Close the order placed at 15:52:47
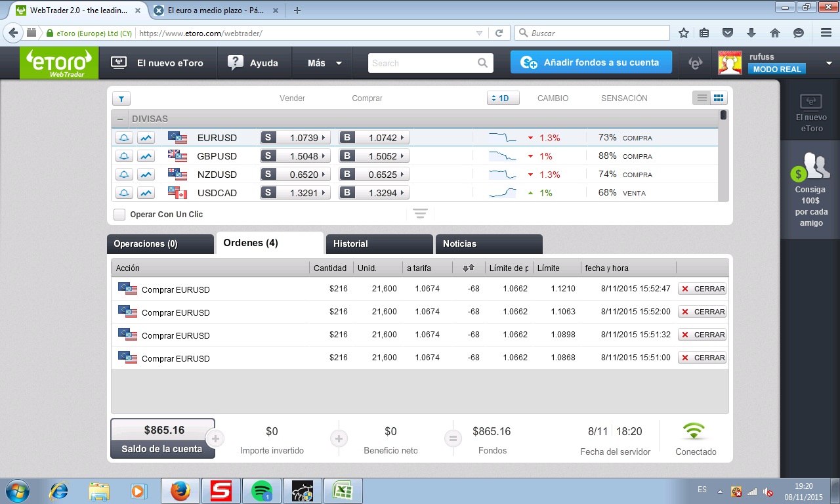This screenshot has width=840, height=504. tap(702, 289)
